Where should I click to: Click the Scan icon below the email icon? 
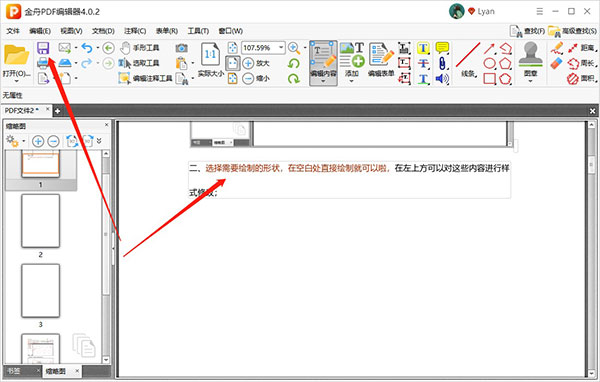[x=65, y=63]
